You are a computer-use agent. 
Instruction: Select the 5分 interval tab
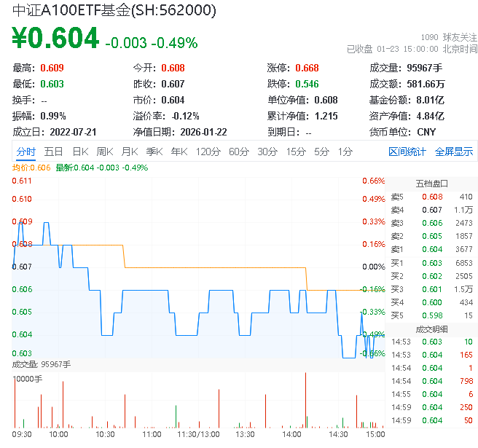(x=321, y=152)
